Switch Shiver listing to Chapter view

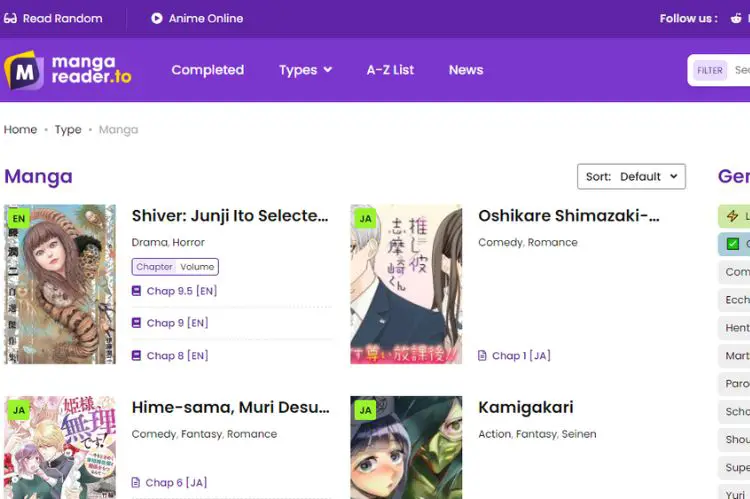(x=154, y=267)
